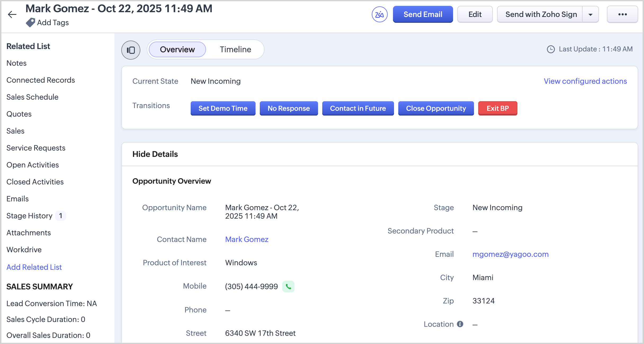The width and height of the screenshot is (644, 344).
Task: Click the green phone call icon
Action: [288, 286]
